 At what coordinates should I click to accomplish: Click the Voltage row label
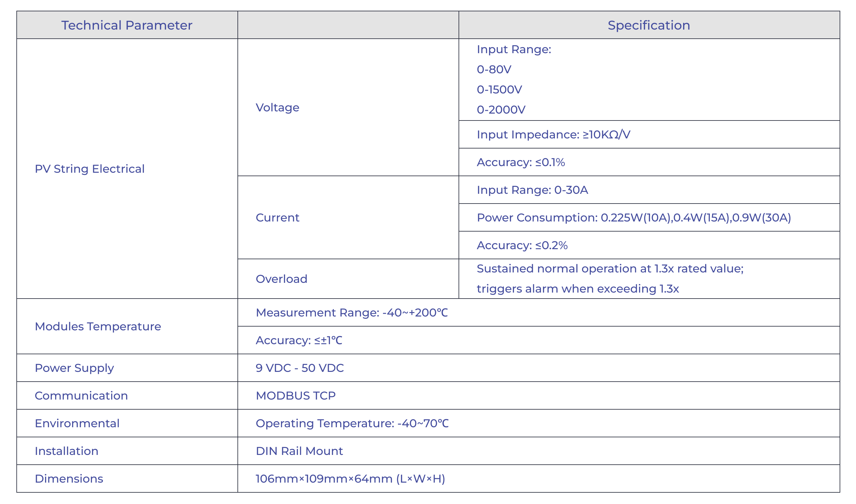pos(277,107)
